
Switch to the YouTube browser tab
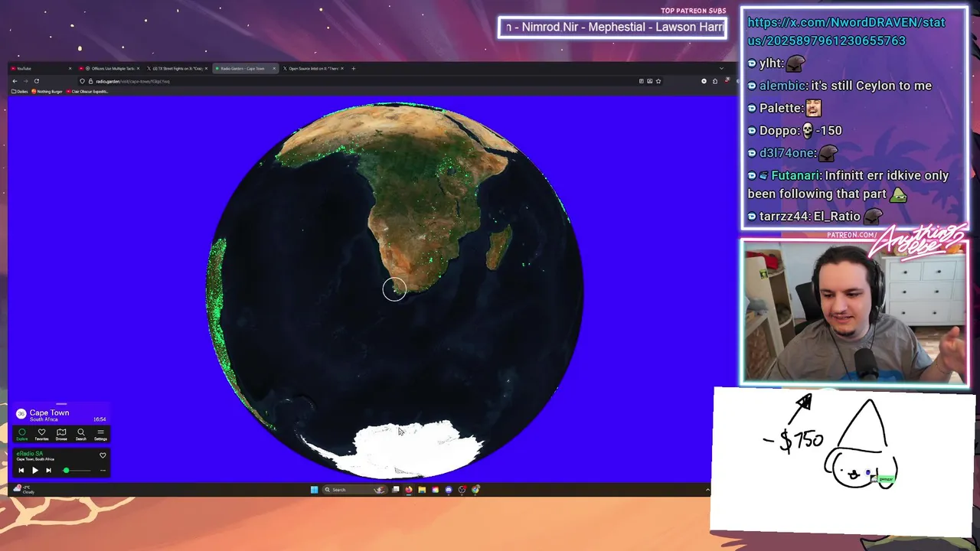click(41, 68)
